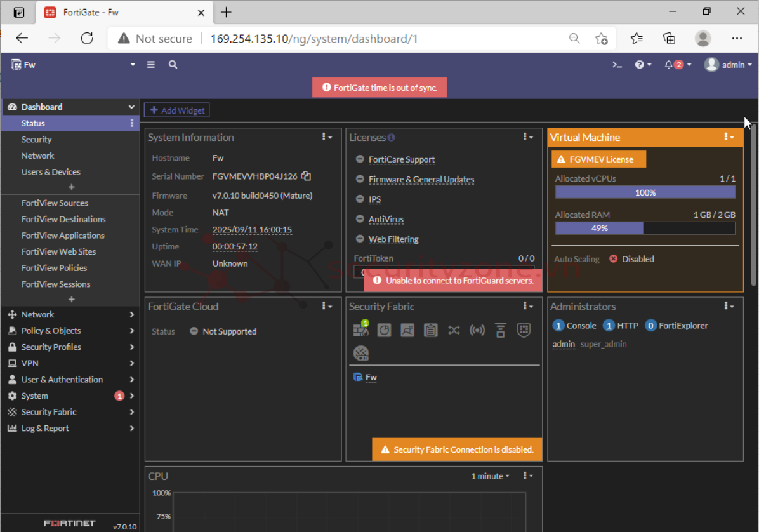The width and height of the screenshot is (759, 532).
Task: Open FortiGate Cloud widget options menu
Action: click(327, 307)
